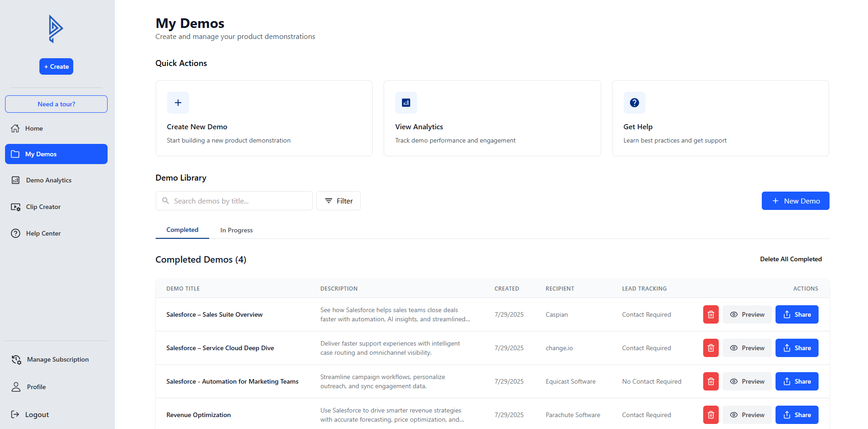The image size is (868, 429).
Task: Open Profile in the sidebar
Action: [56, 387]
